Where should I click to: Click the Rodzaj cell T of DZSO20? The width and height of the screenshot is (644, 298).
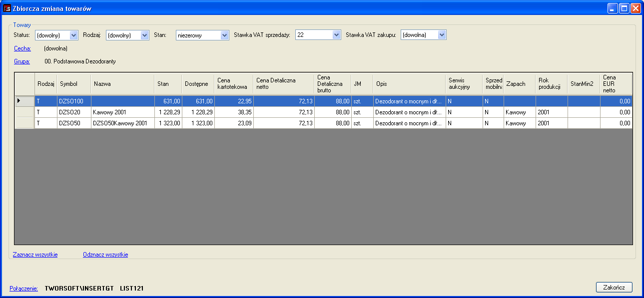coord(46,112)
